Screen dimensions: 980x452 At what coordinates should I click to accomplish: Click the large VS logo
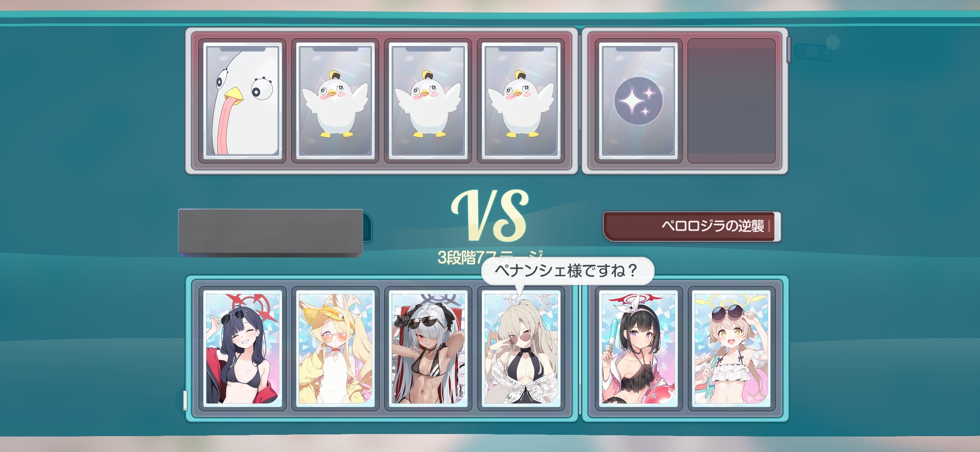tap(490, 216)
